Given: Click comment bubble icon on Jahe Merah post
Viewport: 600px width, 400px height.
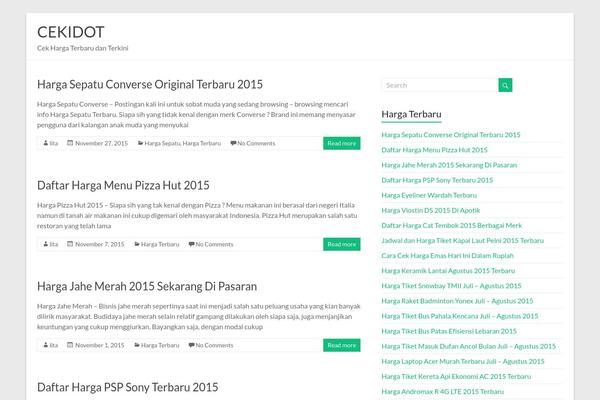Looking at the screenshot, I should (x=191, y=345).
